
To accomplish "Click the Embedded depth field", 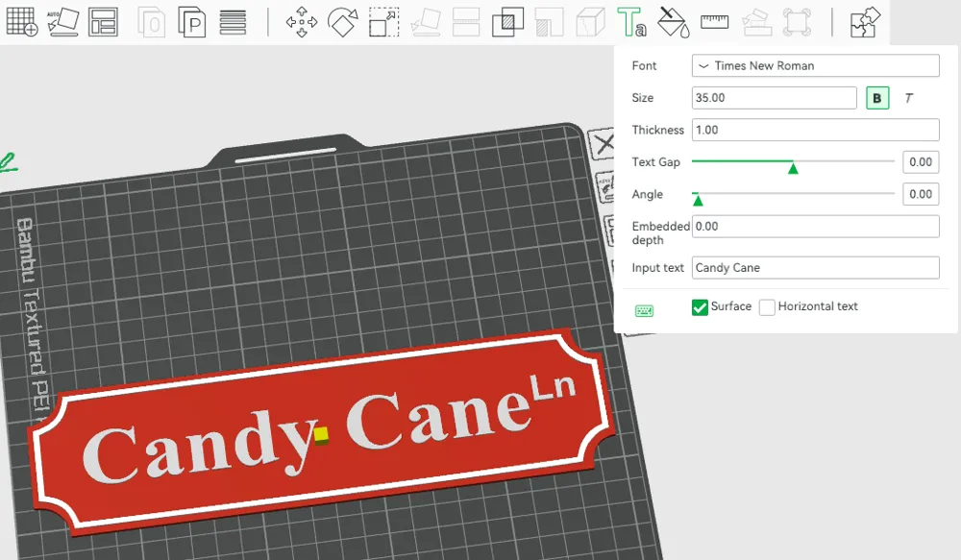I will (815, 226).
